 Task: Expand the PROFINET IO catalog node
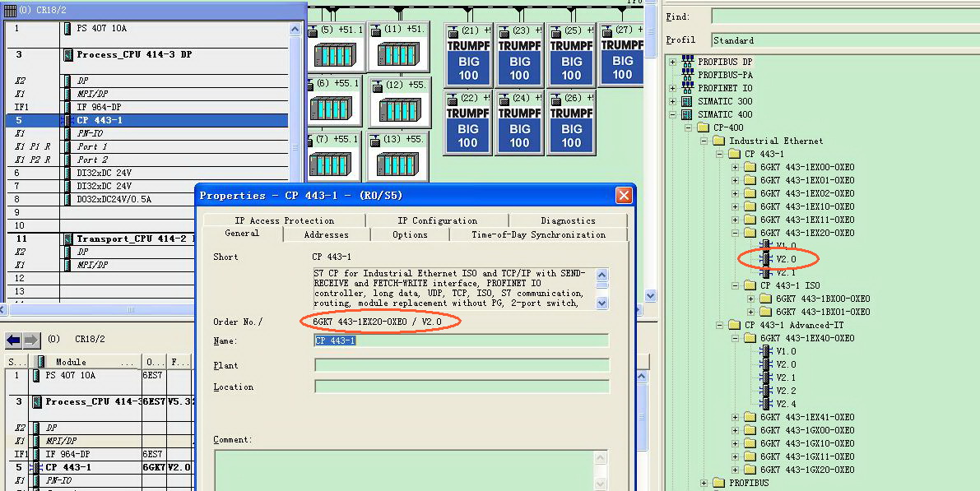672,87
